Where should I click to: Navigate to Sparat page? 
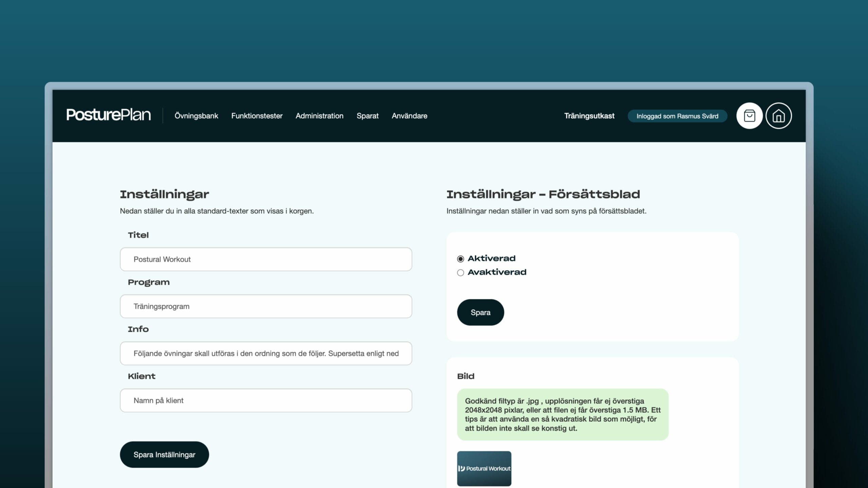pos(368,116)
